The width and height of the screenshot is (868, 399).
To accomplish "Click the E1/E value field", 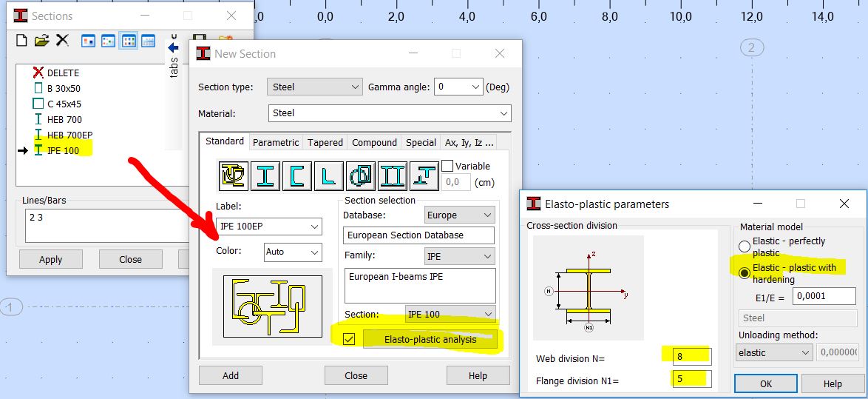I will [x=824, y=296].
